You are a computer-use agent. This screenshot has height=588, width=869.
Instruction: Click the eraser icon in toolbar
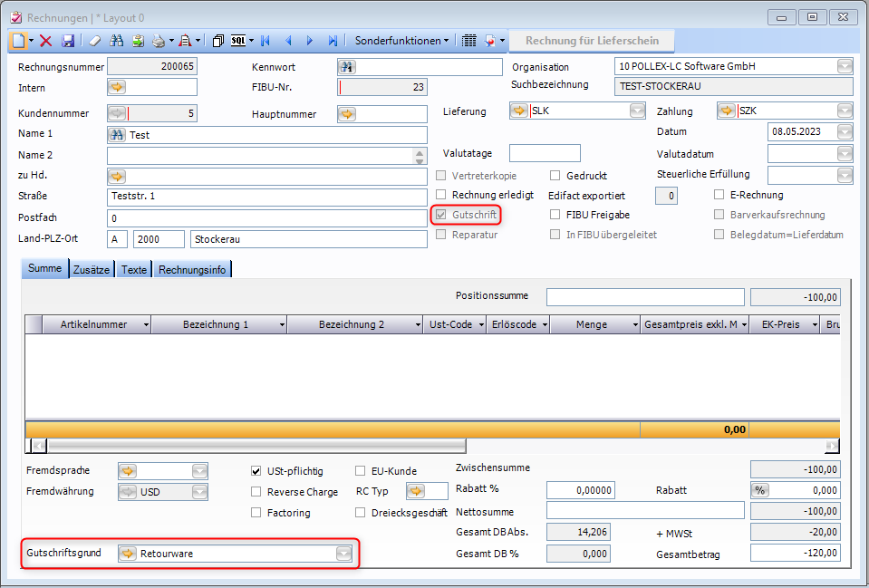pyautogui.click(x=94, y=41)
